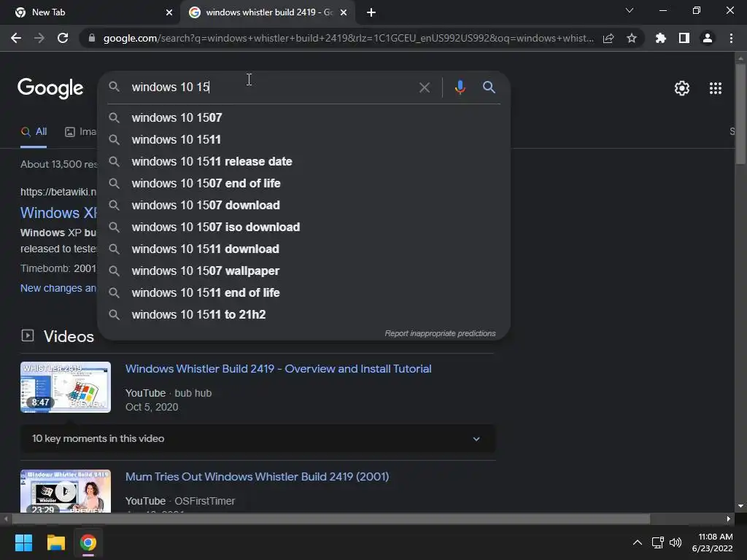Choose windows 10 1507 end of life
Viewport: 747px width, 560px height.
coord(303,183)
